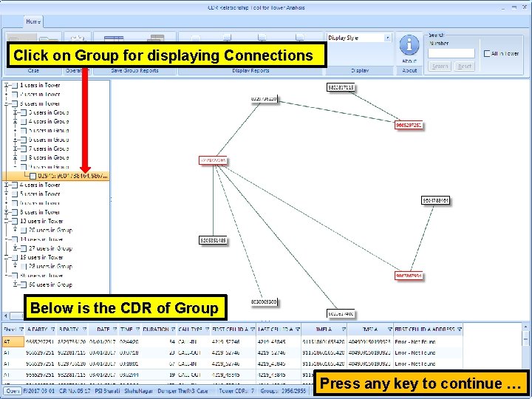Sort by the CALL TYPE column header
This screenshot has height=399, width=532.
coord(190,329)
